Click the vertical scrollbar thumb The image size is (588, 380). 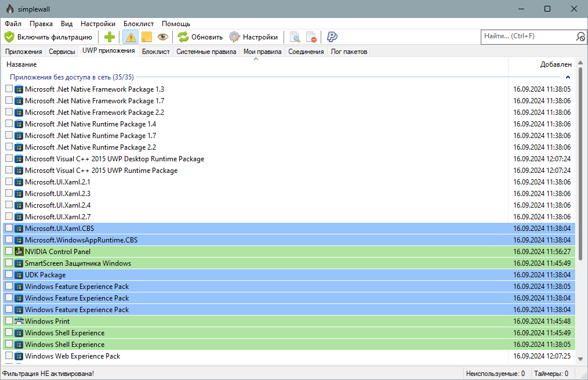tap(580, 164)
